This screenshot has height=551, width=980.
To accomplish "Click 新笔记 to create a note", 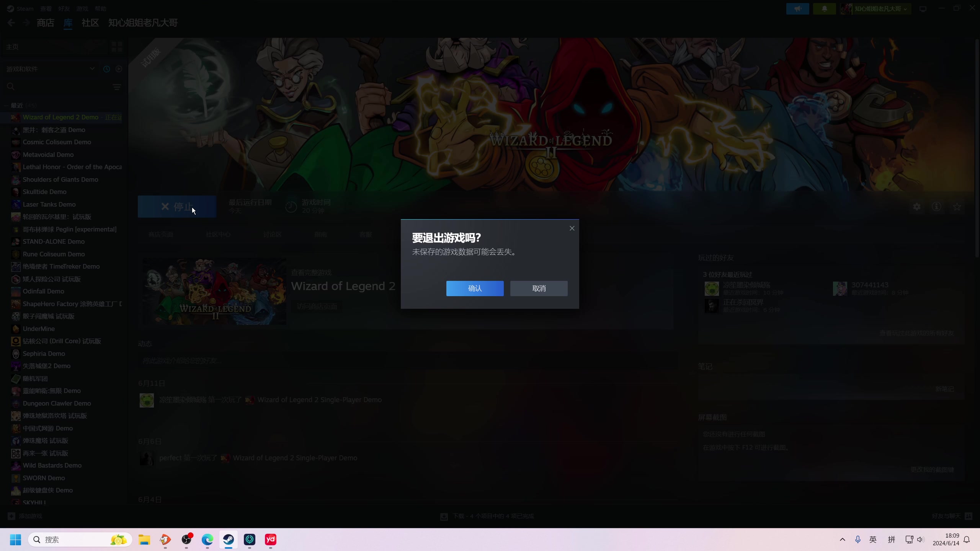I will click(x=945, y=389).
